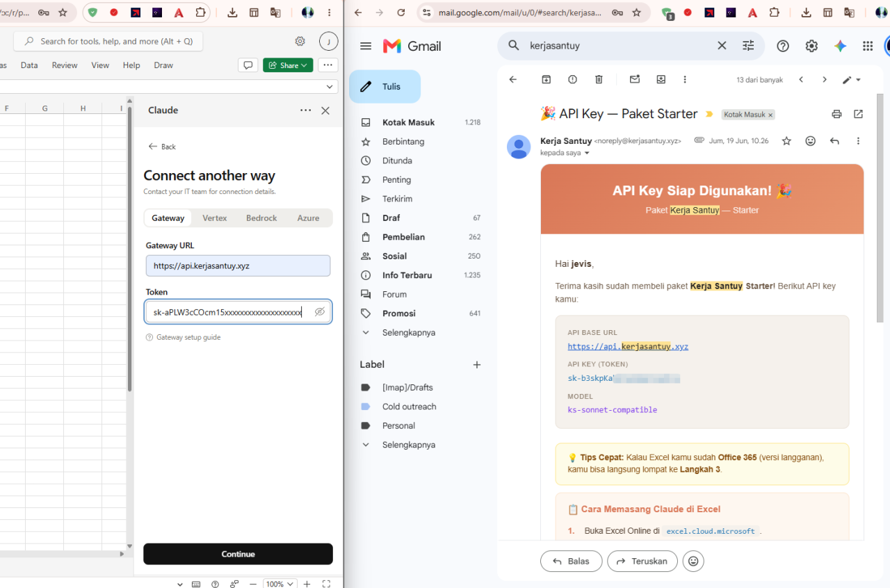The height and width of the screenshot is (588, 890).
Task: Expand recipient details next to 'kepada saya'
Action: (586, 153)
